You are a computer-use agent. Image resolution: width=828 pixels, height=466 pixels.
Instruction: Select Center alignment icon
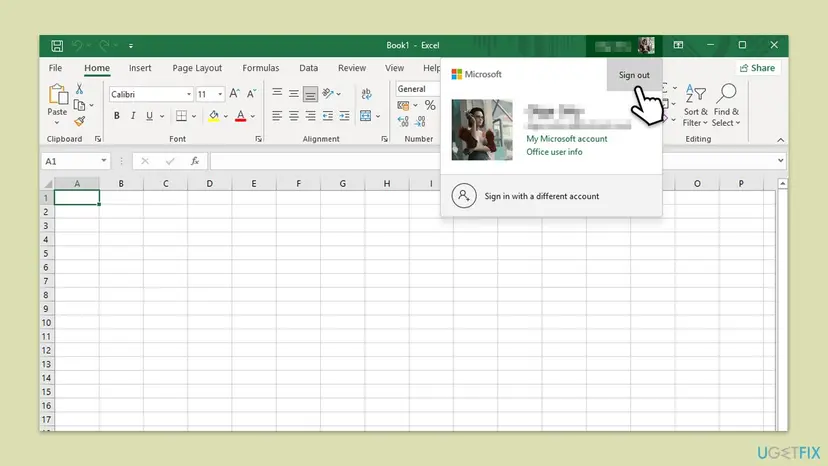(294, 116)
